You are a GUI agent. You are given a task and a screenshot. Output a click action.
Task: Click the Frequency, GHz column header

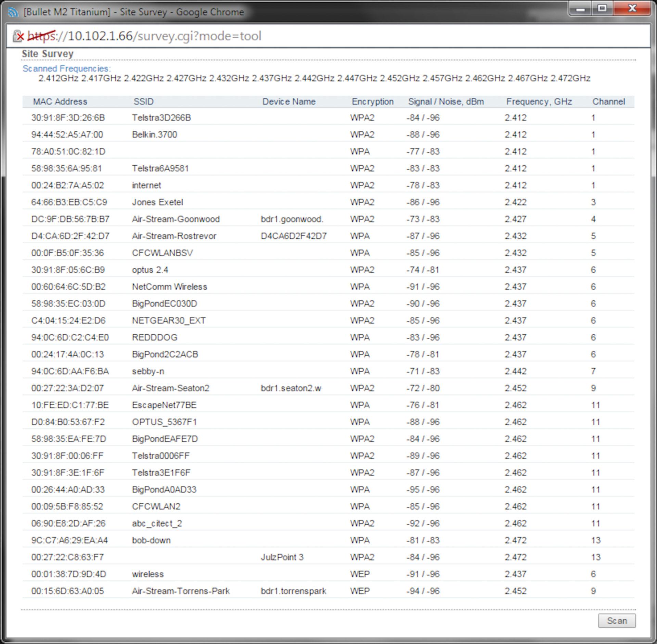(x=539, y=102)
